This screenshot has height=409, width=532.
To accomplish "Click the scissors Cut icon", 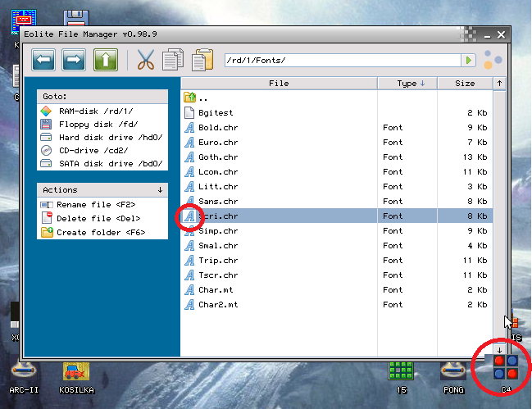I will [145, 60].
